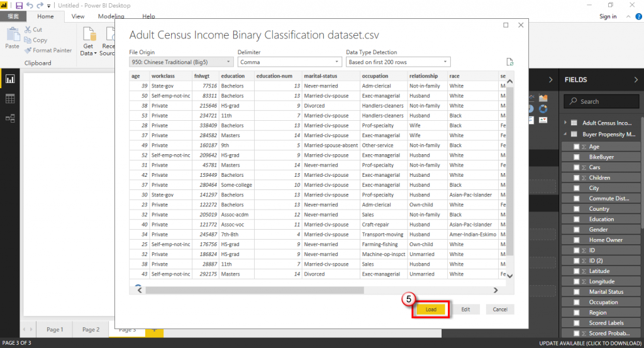Open the Page 2 report tab
The image size is (644, 348).
pos(91,330)
